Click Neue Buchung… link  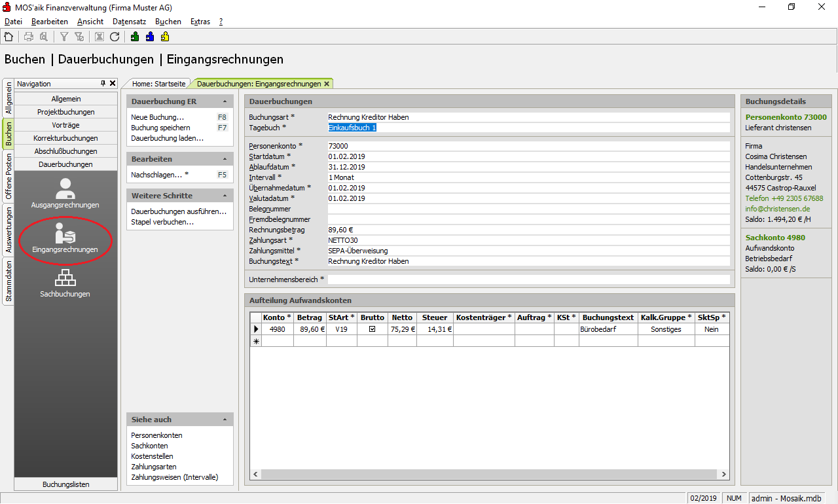[x=157, y=117]
